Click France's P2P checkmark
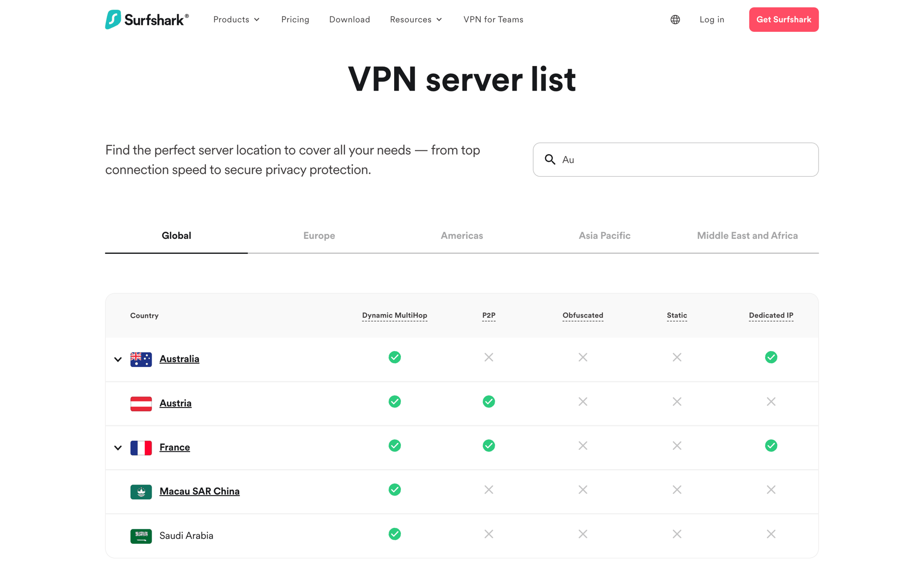This screenshot has width=924, height=578. click(489, 446)
